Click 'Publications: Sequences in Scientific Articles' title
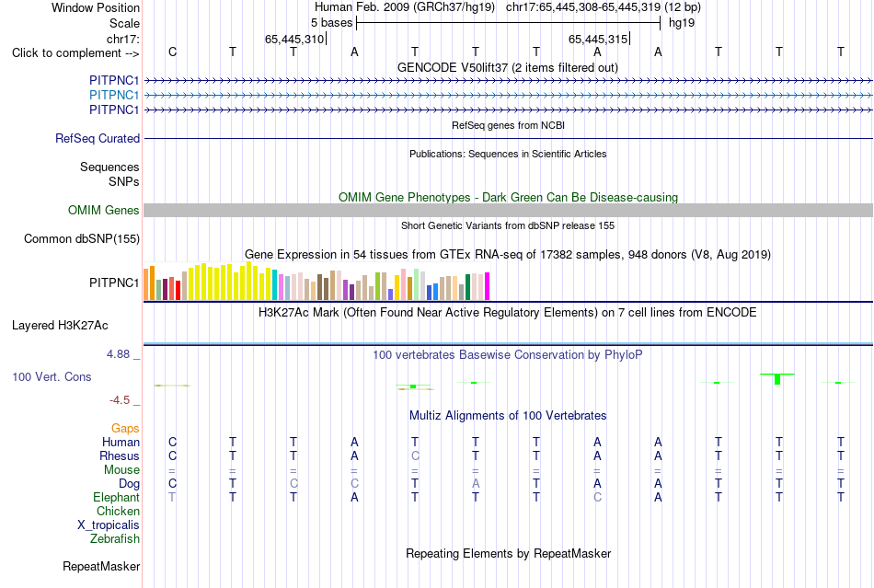The height and width of the screenshot is (588, 874). tap(508, 154)
